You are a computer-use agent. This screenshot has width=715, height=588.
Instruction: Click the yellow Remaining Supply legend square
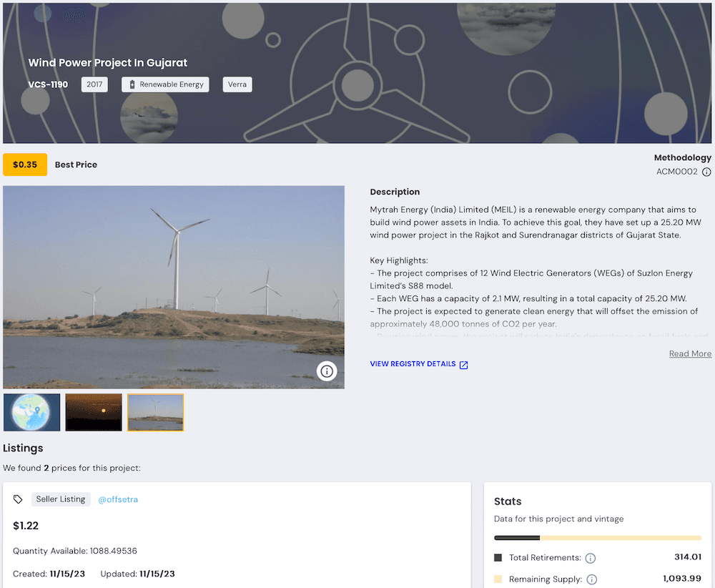coord(498,579)
